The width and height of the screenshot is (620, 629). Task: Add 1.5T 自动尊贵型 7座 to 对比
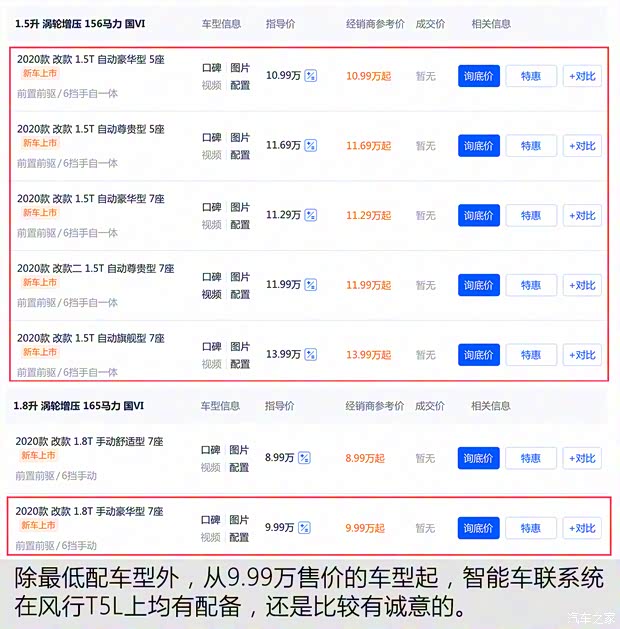tap(582, 285)
